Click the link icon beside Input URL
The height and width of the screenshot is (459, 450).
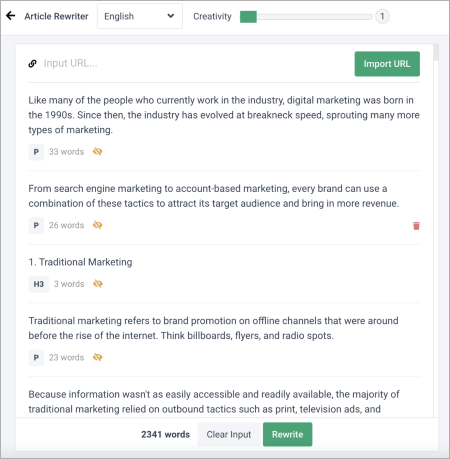pos(32,63)
